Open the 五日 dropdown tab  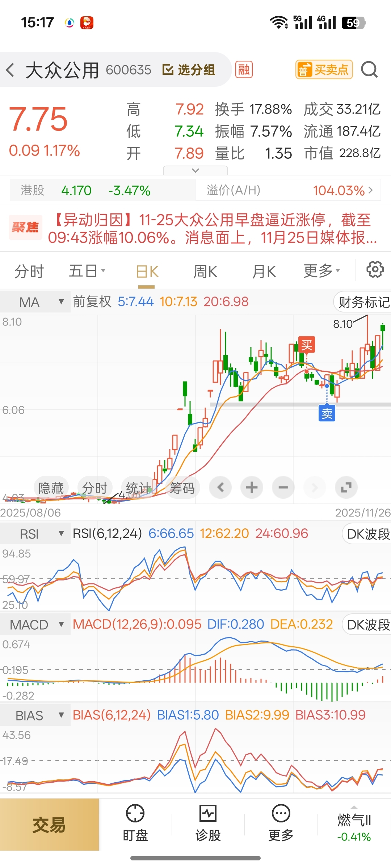(x=87, y=271)
